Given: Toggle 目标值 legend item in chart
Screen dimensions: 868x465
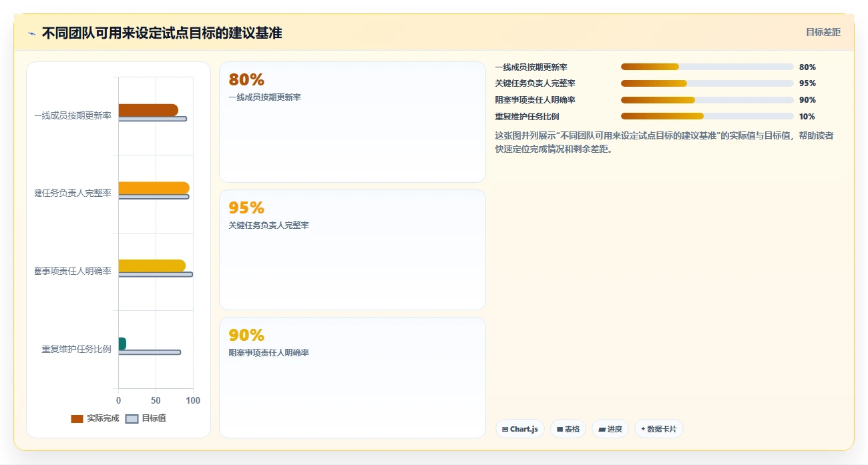Looking at the screenshot, I should [146, 418].
